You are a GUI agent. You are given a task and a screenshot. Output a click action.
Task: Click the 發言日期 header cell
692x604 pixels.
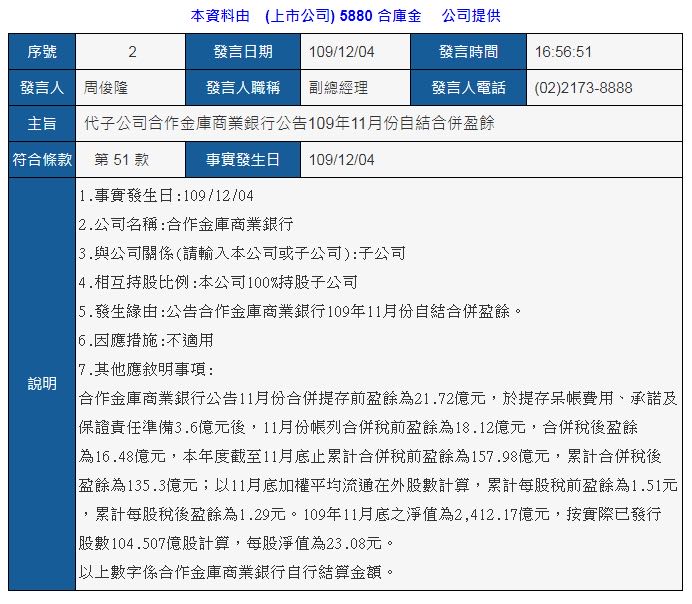243,52
